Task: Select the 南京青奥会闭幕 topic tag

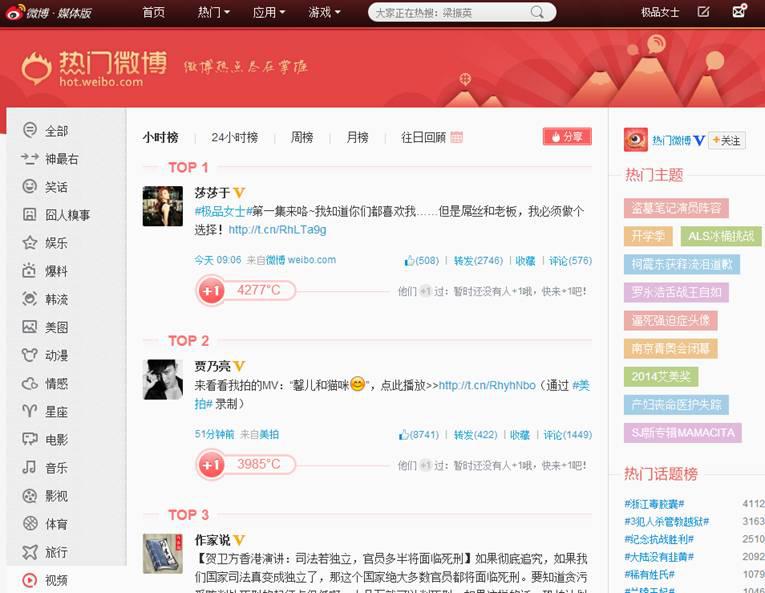Action: (670, 348)
